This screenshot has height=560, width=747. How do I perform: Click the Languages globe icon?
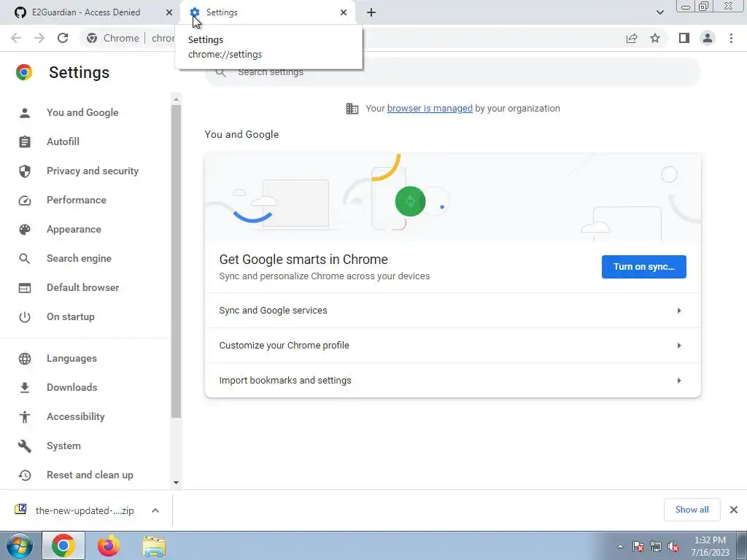click(x=25, y=359)
